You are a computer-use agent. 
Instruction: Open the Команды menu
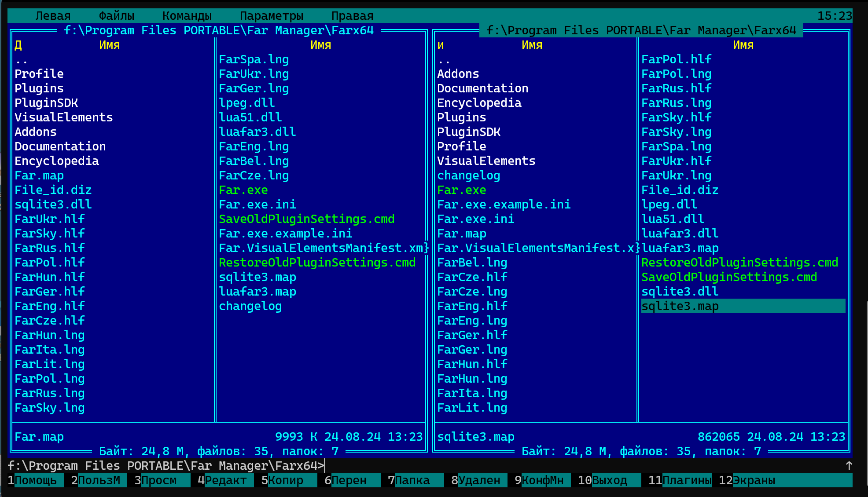pos(187,16)
